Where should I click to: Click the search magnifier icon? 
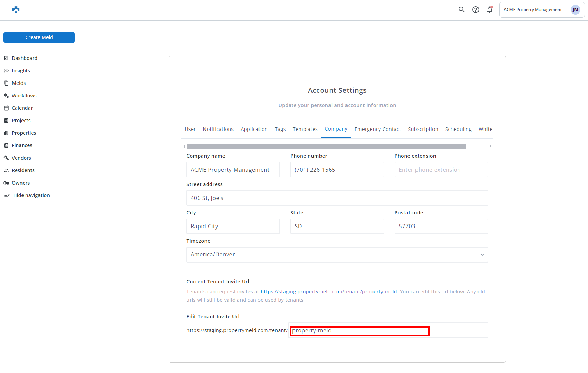[x=462, y=10]
